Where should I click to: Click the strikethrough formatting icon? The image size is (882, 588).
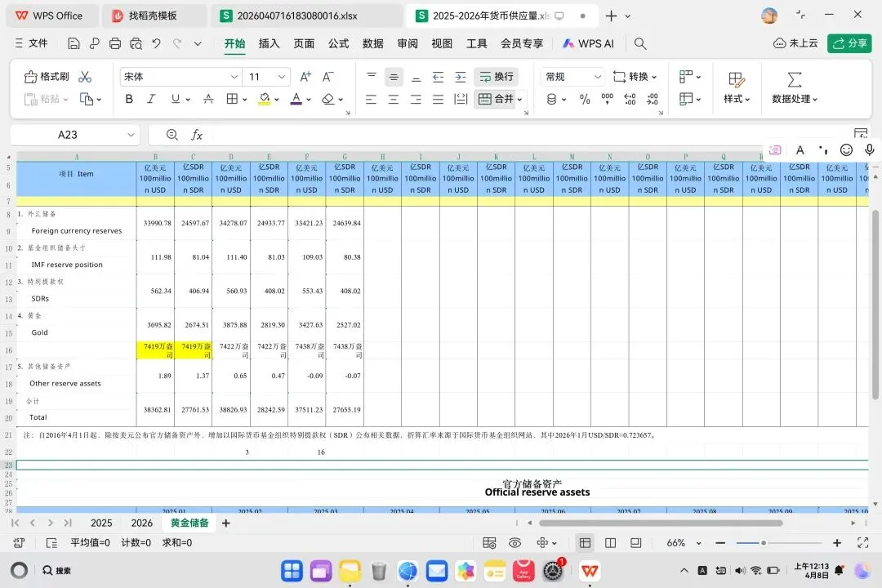pyautogui.click(x=208, y=98)
